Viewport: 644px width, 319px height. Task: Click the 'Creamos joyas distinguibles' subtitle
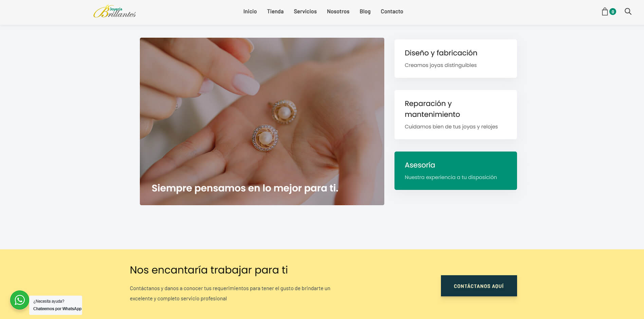[441, 65]
